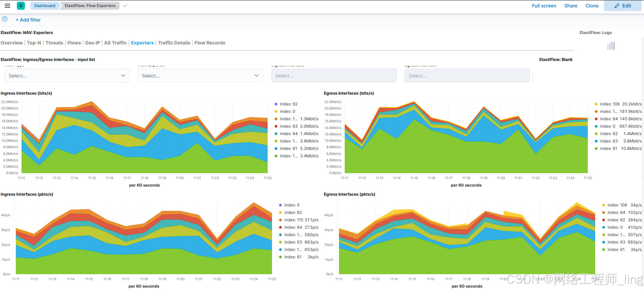Open the Traffic Details nav link
This screenshot has height=290, width=644.
coord(174,43)
